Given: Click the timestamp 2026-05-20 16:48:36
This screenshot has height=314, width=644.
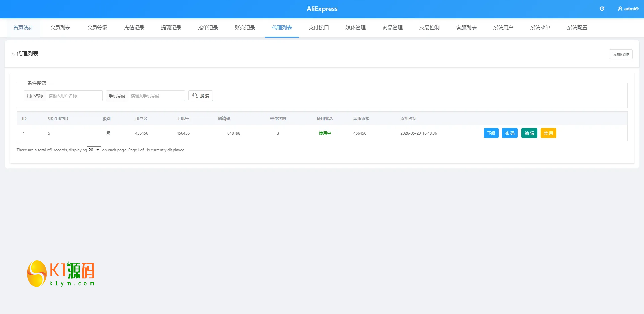Looking at the screenshot, I should [418, 133].
